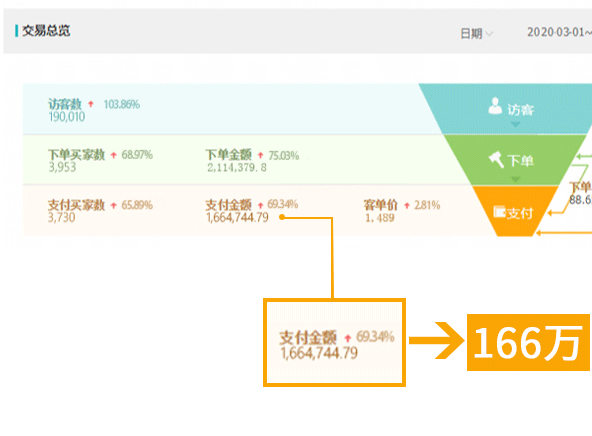Click the orange 166万 callout box

pos(528,342)
